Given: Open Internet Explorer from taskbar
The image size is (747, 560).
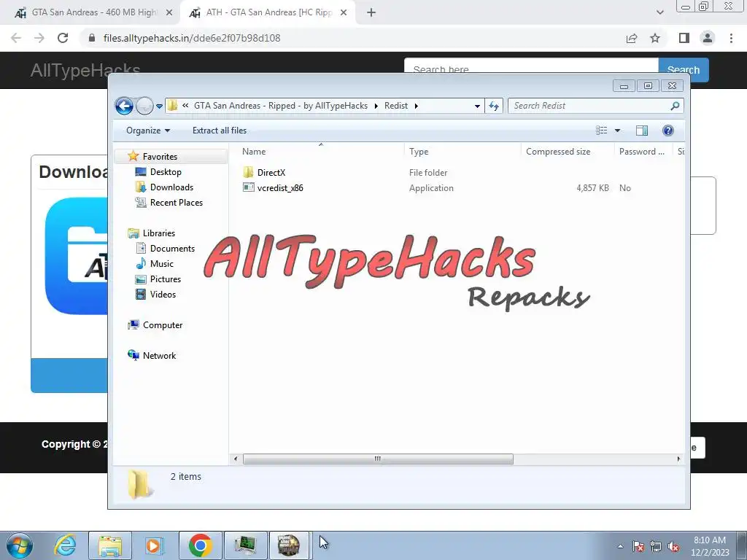Looking at the screenshot, I should tap(65, 545).
